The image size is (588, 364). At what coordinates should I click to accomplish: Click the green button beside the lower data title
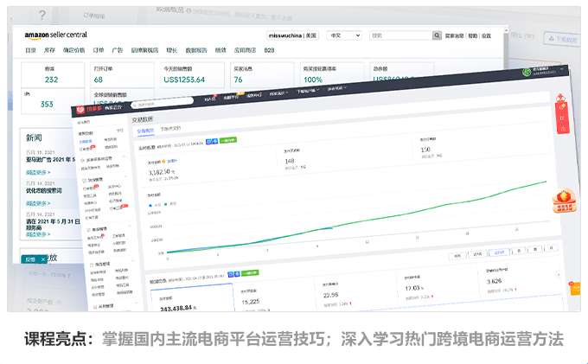[250, 272]
